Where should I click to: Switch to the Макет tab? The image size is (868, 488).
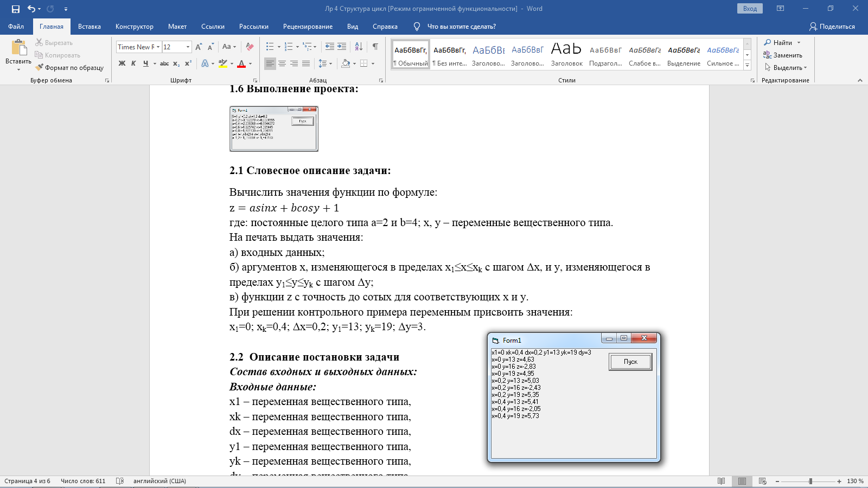(x=177, y=27)
